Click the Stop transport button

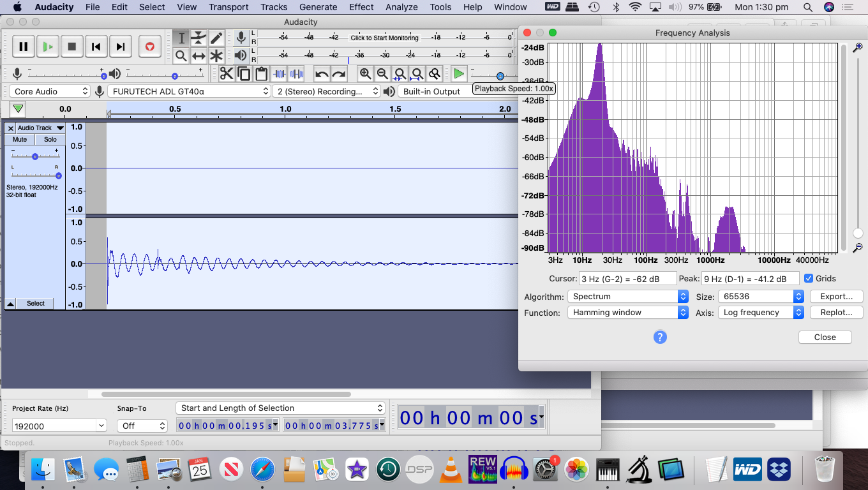pyautogui.click(x=71, y=47)
